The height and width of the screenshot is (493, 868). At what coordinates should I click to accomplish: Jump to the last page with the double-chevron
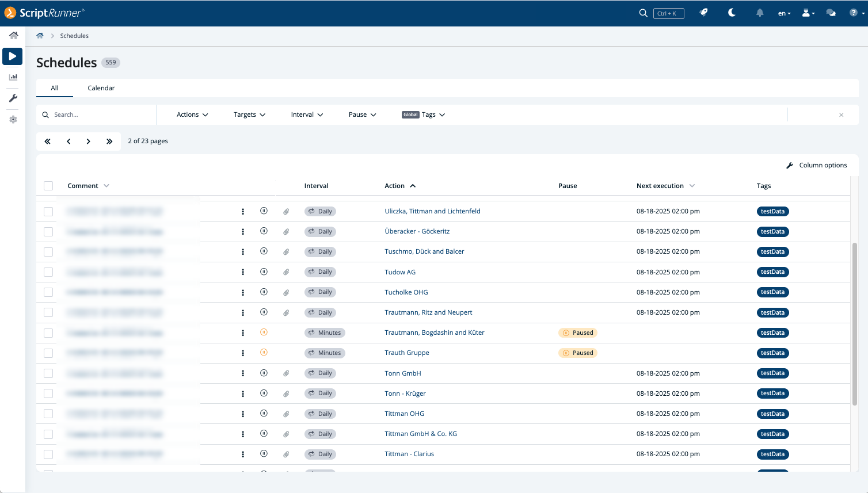(x=109, y=141)
